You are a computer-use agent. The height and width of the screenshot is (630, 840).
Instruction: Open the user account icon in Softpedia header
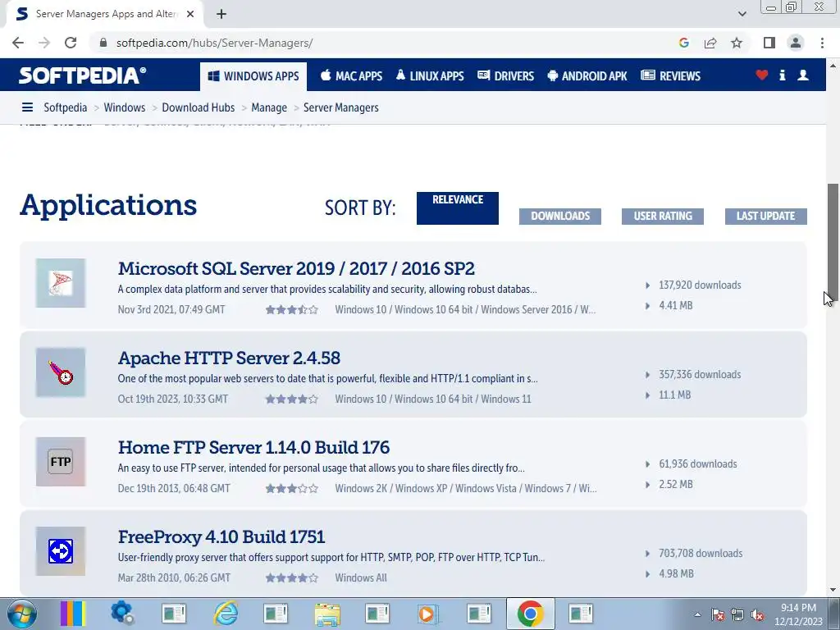click(803, 75)
